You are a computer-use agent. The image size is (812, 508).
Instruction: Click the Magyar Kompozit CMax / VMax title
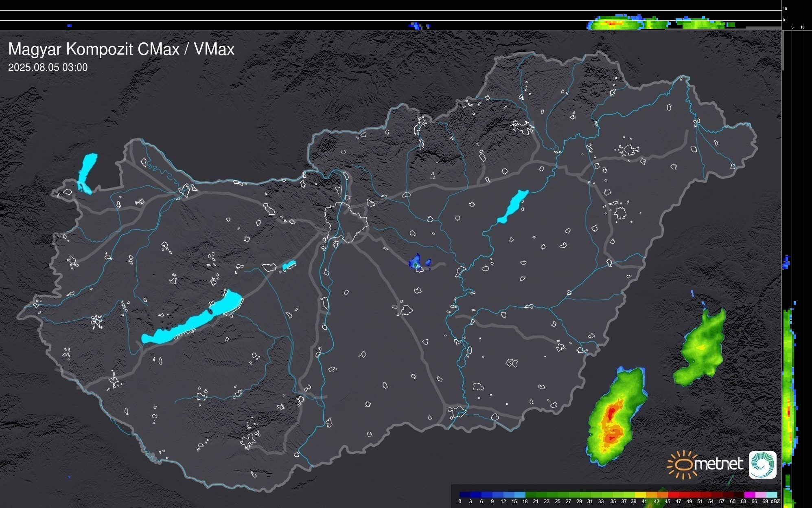click(121, 49)
